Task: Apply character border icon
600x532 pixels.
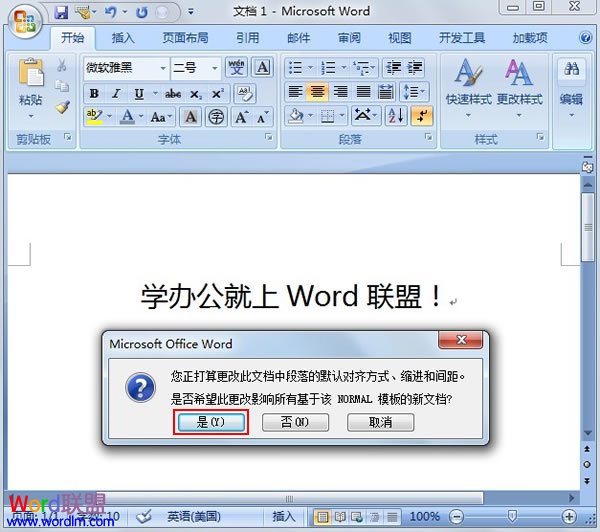Action: tap(262, 67)
